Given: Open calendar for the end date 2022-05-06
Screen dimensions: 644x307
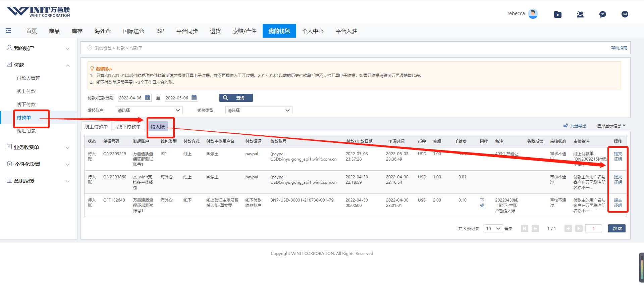Looking at the screenshot, I should 194,98.
